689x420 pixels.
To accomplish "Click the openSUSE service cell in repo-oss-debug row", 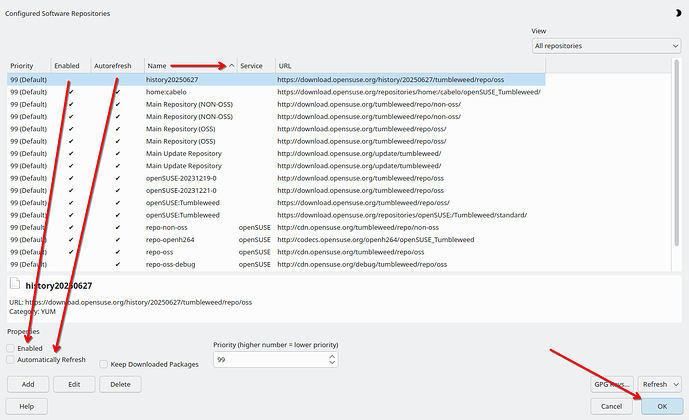I will [x=254, y=264].
